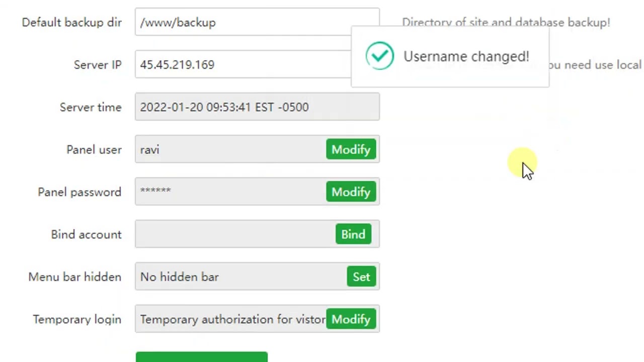
Task: Click the backup directory description text
Action: pos(506,23)
